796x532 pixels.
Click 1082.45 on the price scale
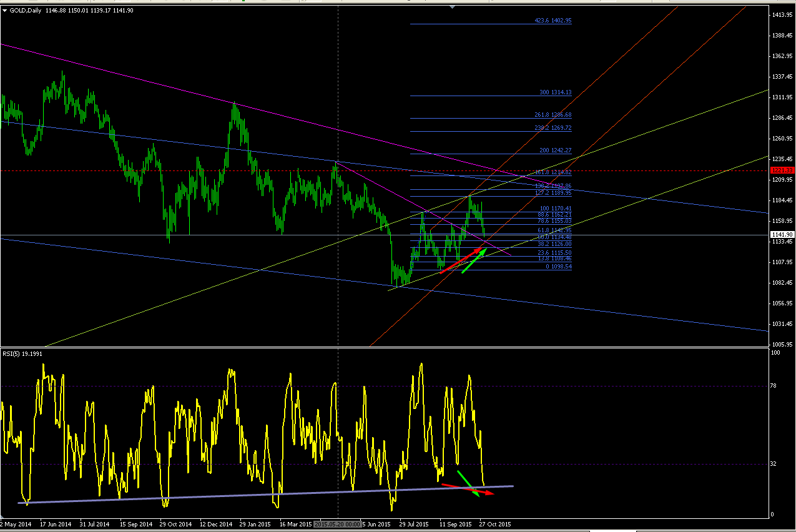click(782, 283)
